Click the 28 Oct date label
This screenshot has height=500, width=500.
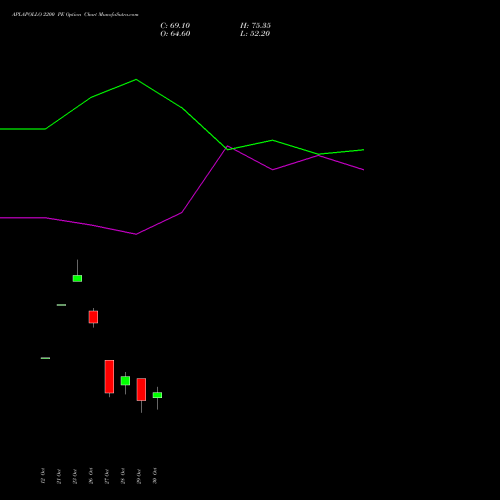click(123, 476)
